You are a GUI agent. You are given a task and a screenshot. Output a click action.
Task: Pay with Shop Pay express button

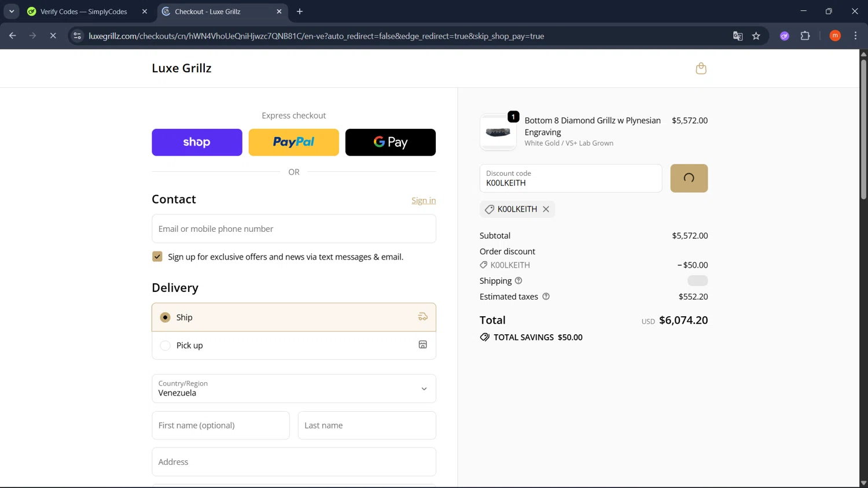pyautogui.click(x=197, y=142)
